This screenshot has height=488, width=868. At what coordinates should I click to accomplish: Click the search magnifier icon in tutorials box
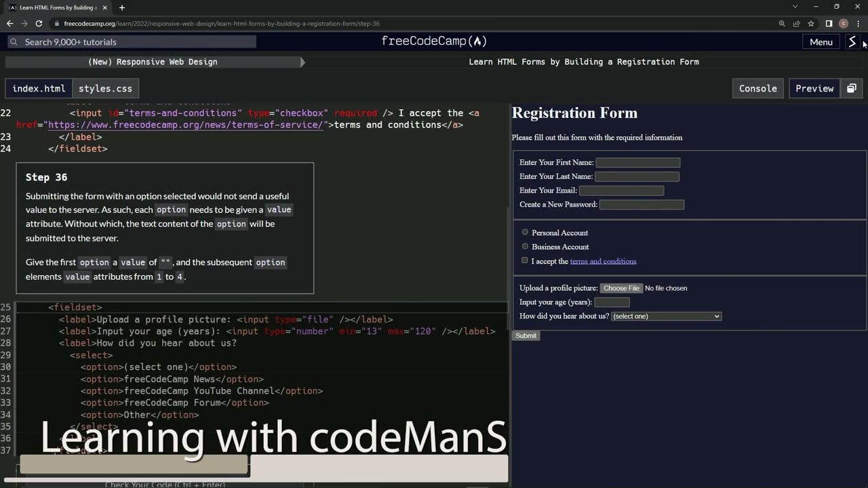(14, 42)
